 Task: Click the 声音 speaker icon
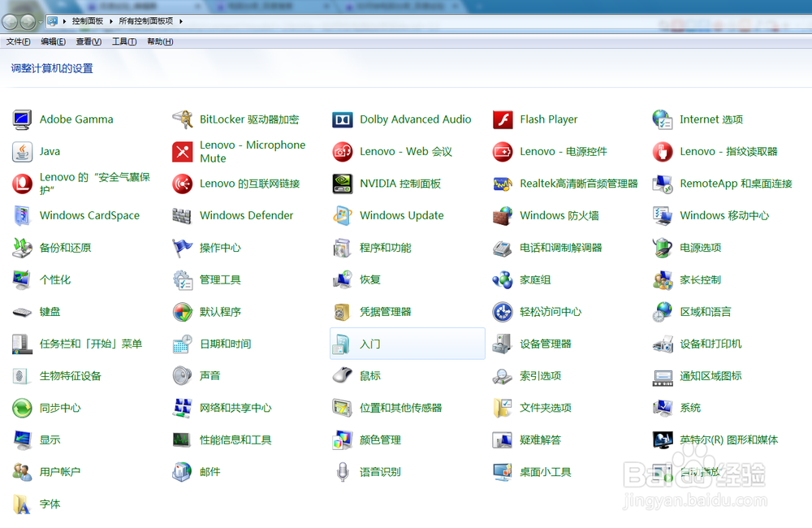click(x=182, y=375)
